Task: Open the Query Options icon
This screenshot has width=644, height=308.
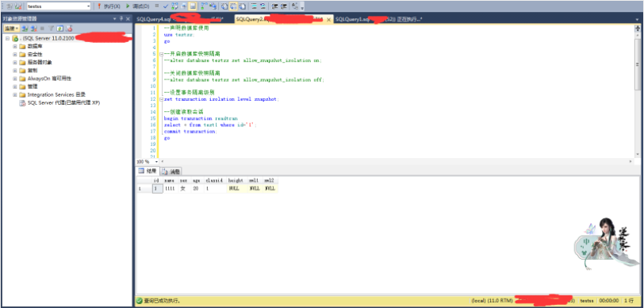Action: tap(183, 6)
